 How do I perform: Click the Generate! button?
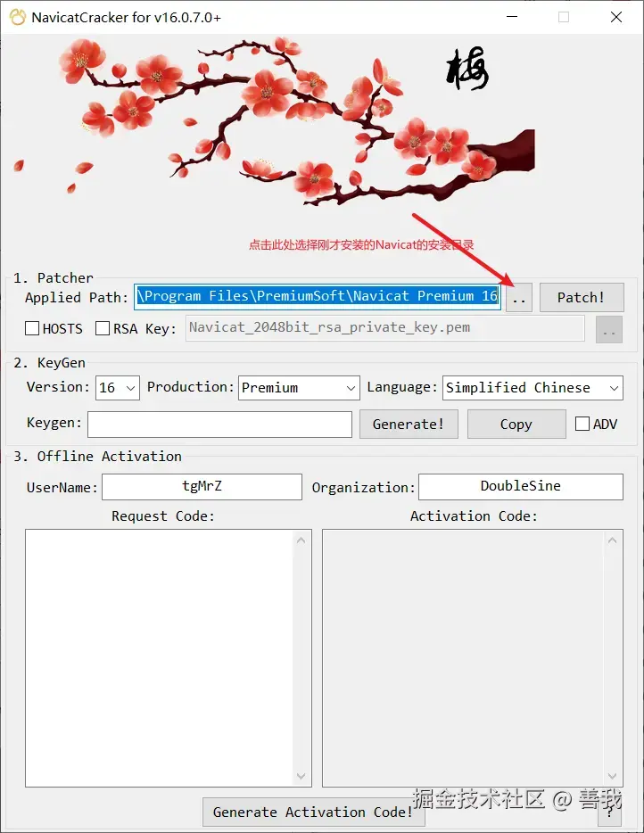pyautogui.click(x=409, y=424)
